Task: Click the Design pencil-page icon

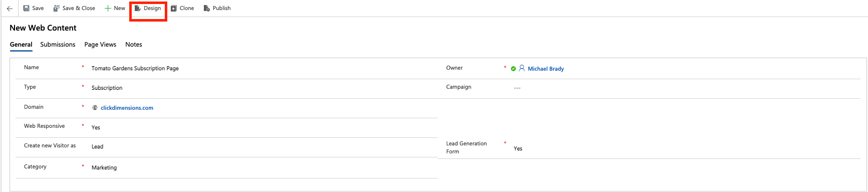Action: [x=138, y=9]
